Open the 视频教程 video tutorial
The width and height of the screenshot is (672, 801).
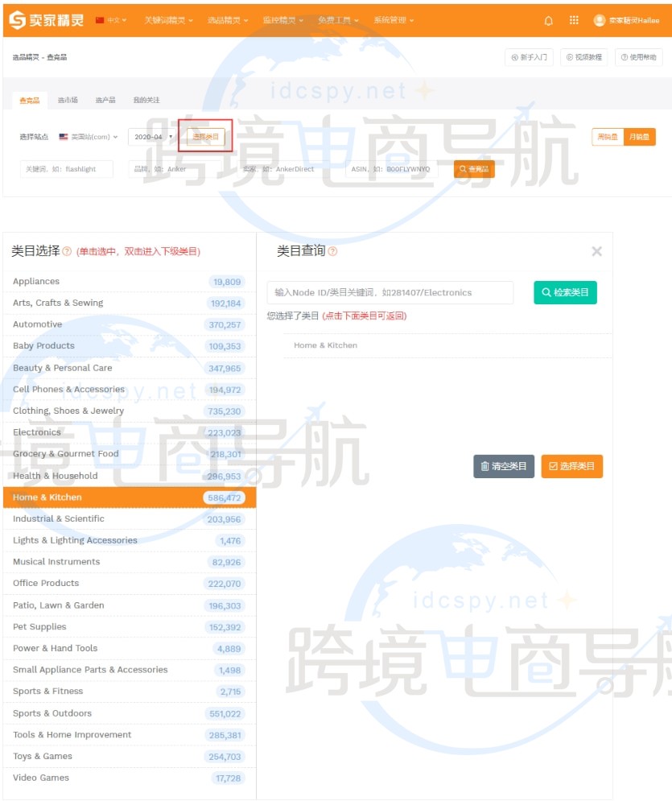click(584, 57)
